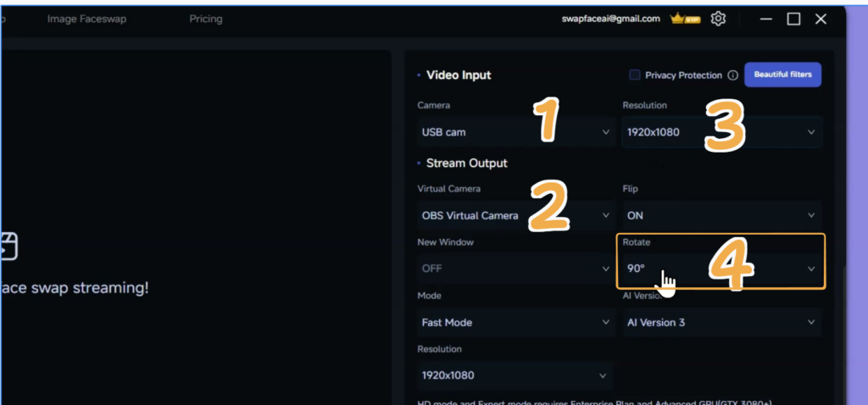Viewport: 868px width, 405px height.
Task: Open the settings gear icon
Action: click(x=718, y=19)
